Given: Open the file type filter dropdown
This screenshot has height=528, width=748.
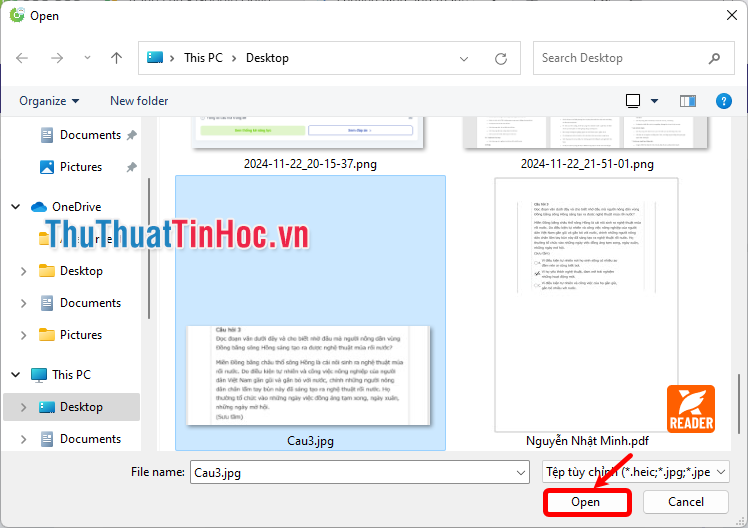Looking at the screenshot, I should tap(635, 472).
